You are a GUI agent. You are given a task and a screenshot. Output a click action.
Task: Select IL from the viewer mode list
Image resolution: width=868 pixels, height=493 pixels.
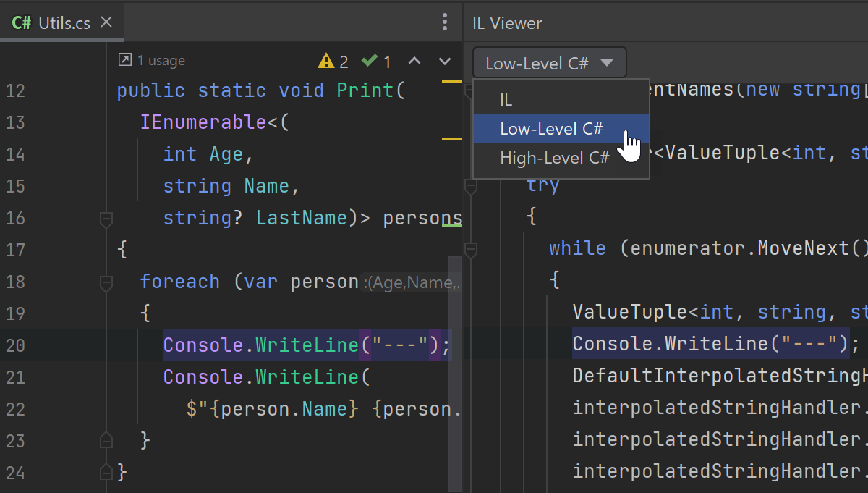pyautogui.click(x=506, y=100)
